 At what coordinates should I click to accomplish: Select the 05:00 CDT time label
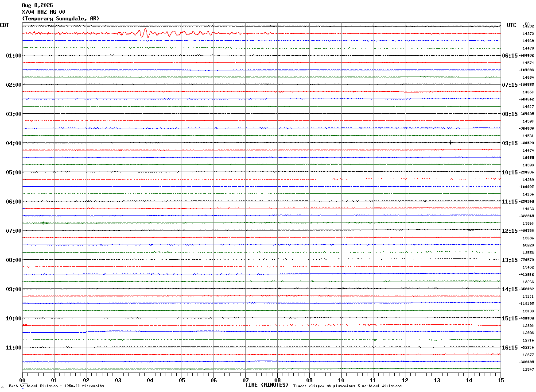point(13,173)
